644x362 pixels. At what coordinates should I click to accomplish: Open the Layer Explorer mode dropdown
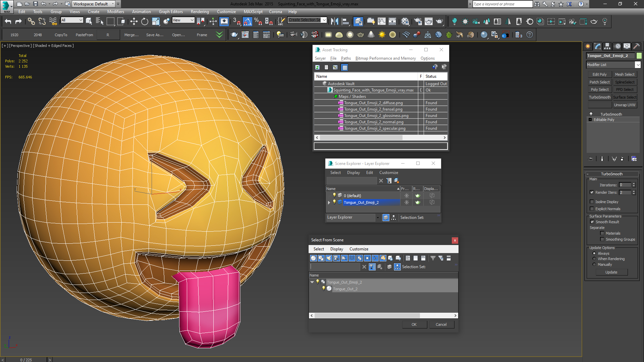[x=378, y=218]
